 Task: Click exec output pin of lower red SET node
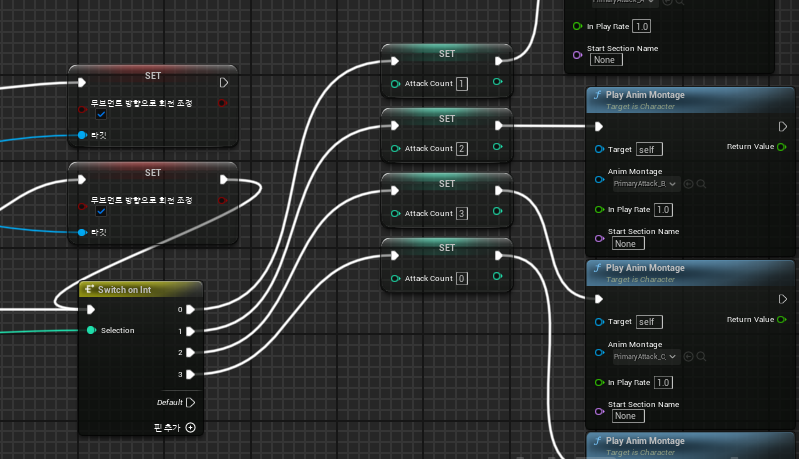(224, 179)
